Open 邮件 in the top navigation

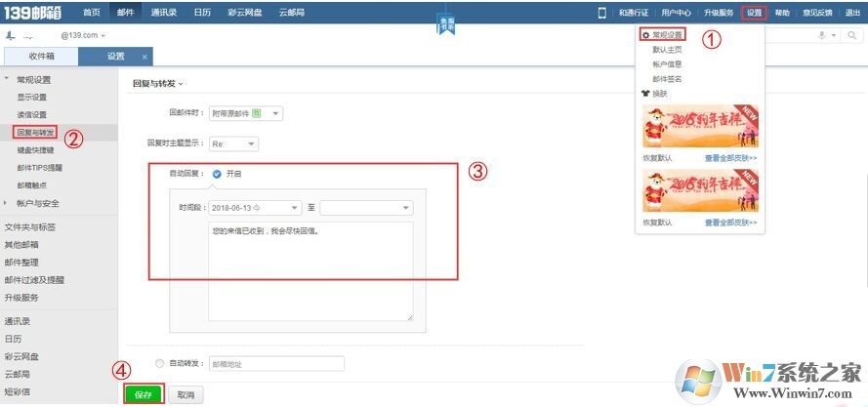tap(126, 13)
